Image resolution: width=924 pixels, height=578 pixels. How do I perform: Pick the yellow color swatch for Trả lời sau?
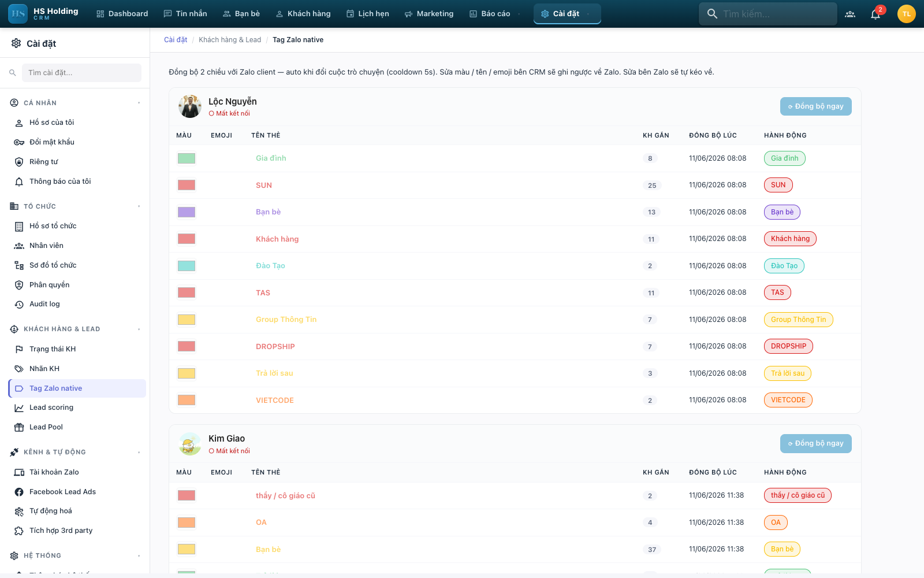pyautogui.click(x=187, y=373)
